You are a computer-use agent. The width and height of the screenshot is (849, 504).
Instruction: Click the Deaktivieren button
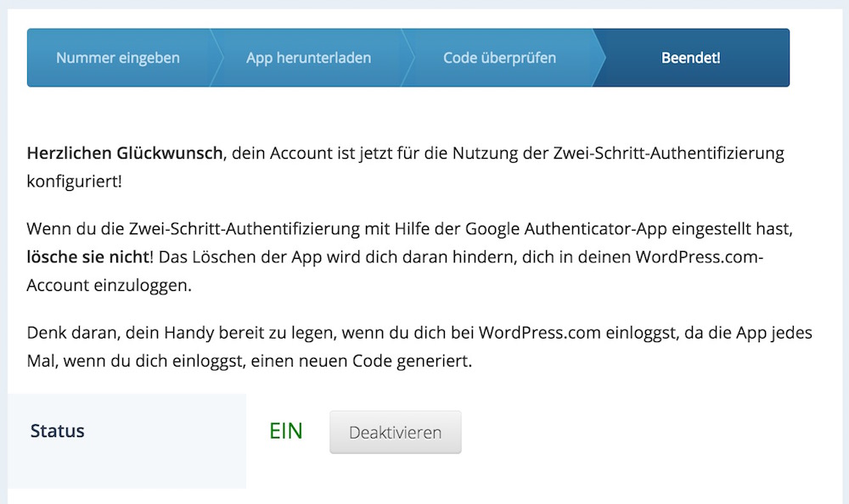click(x=396, y=432)
